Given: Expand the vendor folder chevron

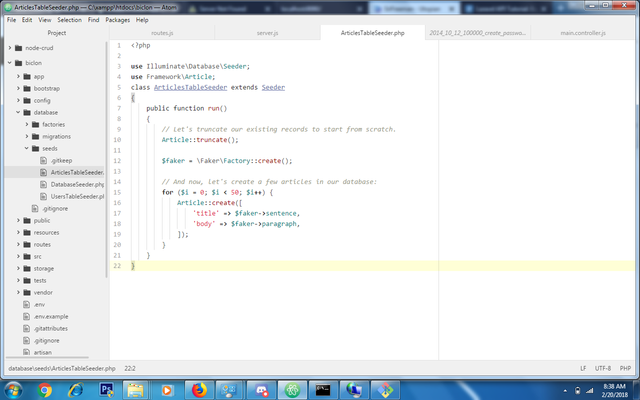Looking at the screenshot, I should (x=18, y=292).
